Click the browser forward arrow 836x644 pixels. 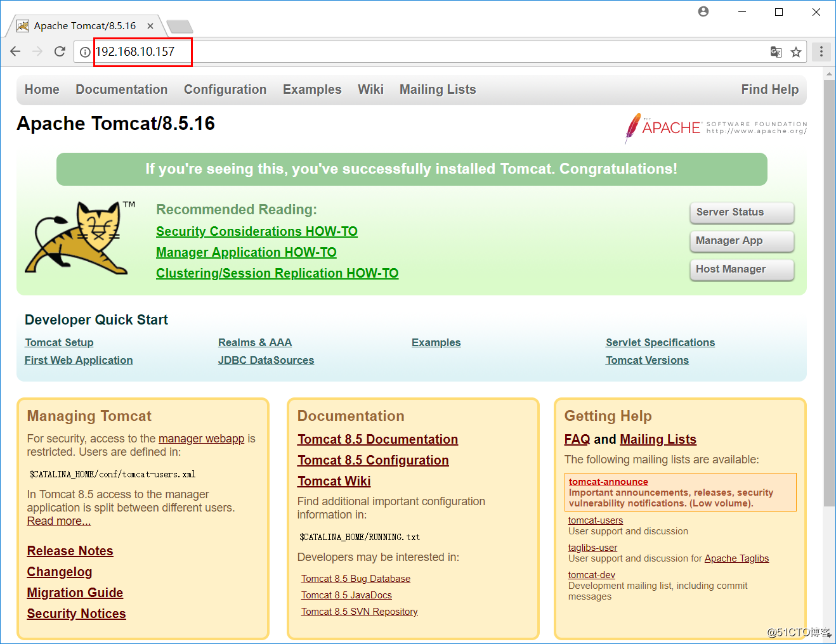[x=37, y=51]
